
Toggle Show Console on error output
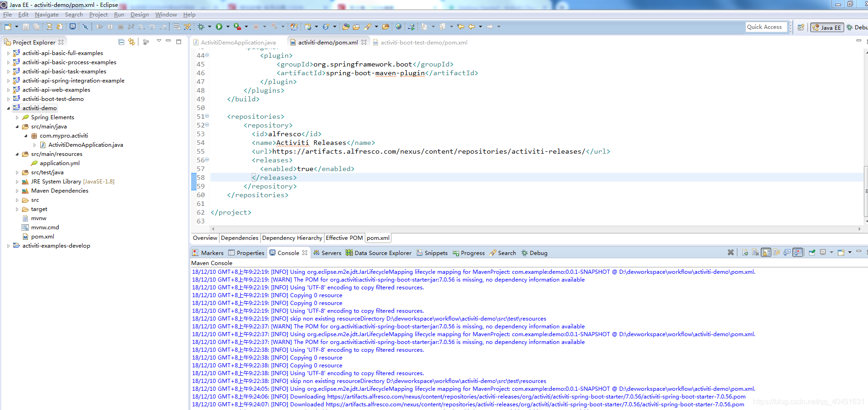[x=798, y=252]
